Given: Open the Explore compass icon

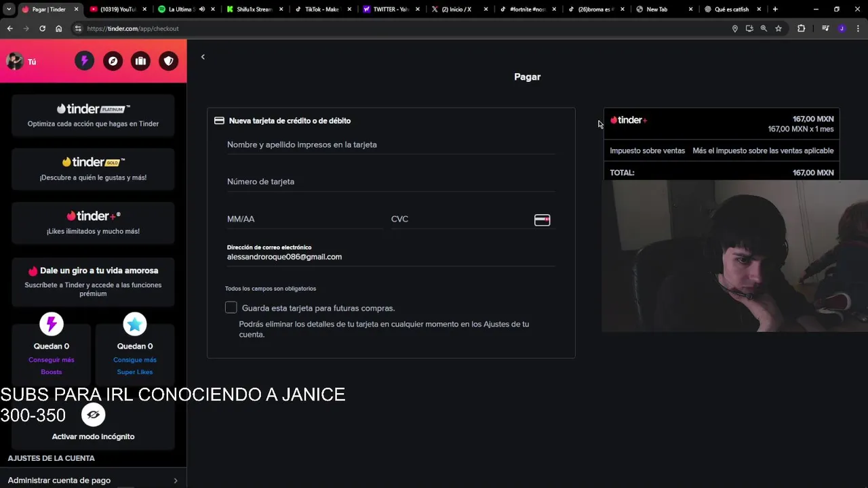Looking at the screenshot, I should click(113, 61).
